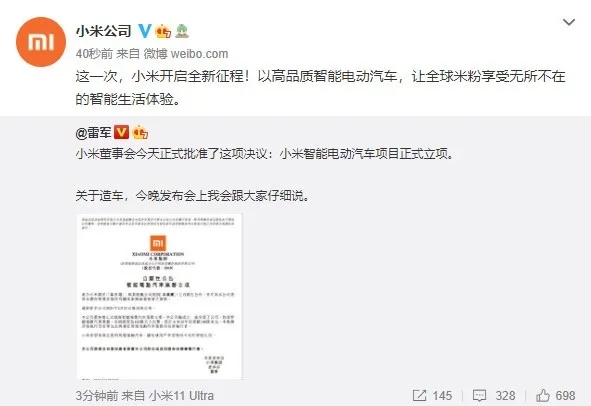This screenshot has height=406, width=591.
Task: Open the Xiaomi orange avatar logo
Action: pyautogui.click(x=41, y=42)
